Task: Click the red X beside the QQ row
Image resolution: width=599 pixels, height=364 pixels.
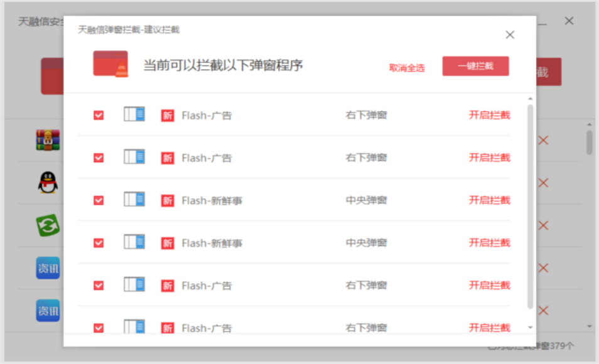Action: [543, 183]
